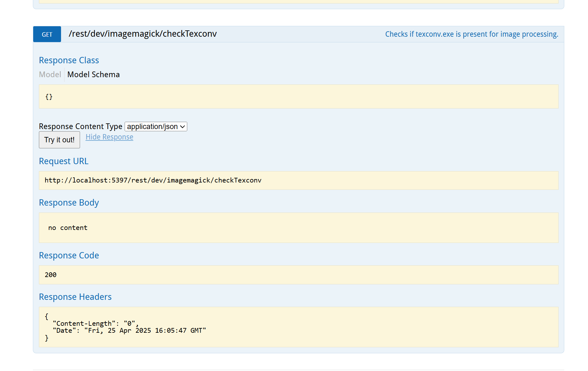Open the Response Content Type dropdown
This screenshot has width=588, height=371.
[156, 127]
